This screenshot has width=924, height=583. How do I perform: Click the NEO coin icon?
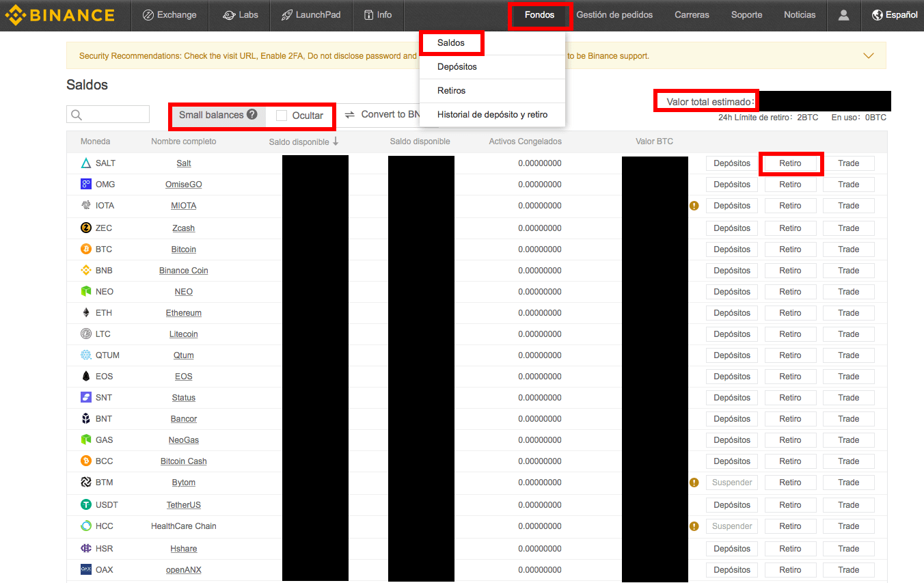[x=86, y=292]
